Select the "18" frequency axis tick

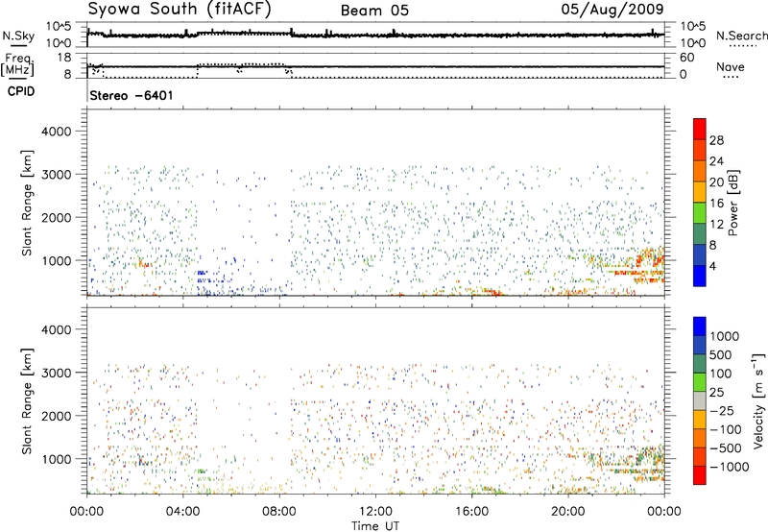point(64,58)
